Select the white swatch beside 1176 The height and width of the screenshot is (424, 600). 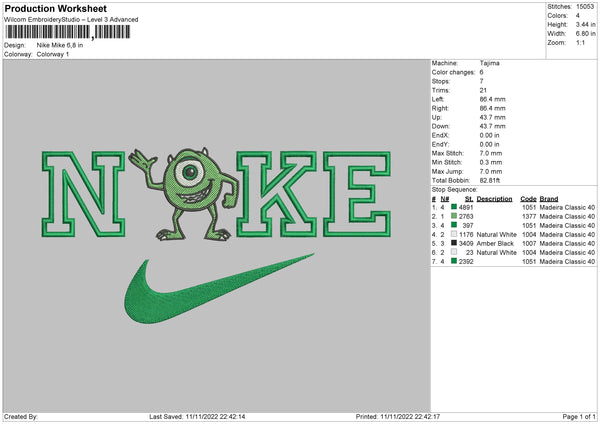pyautogui.click(x=454, y=234)
